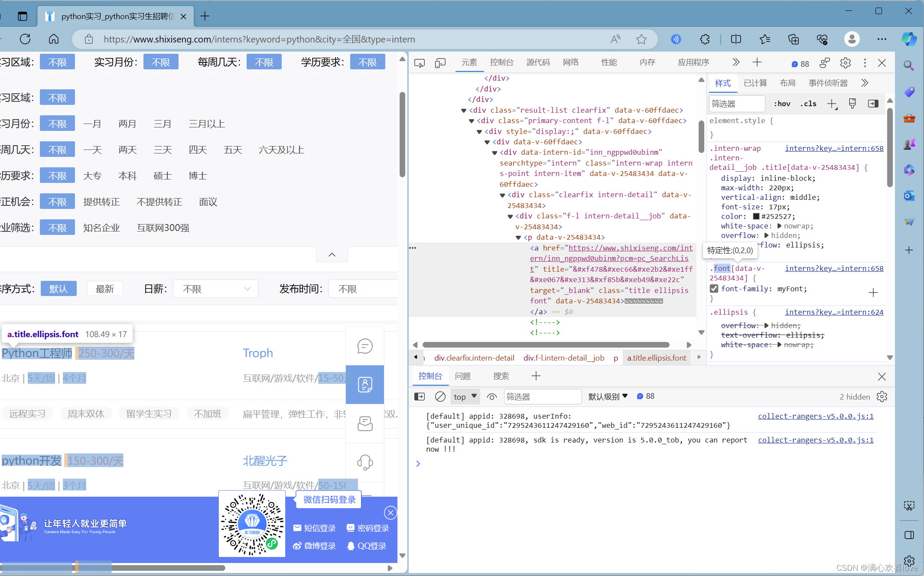
Task: Open the 日薪 dropdown
Action: pos(216,289)
